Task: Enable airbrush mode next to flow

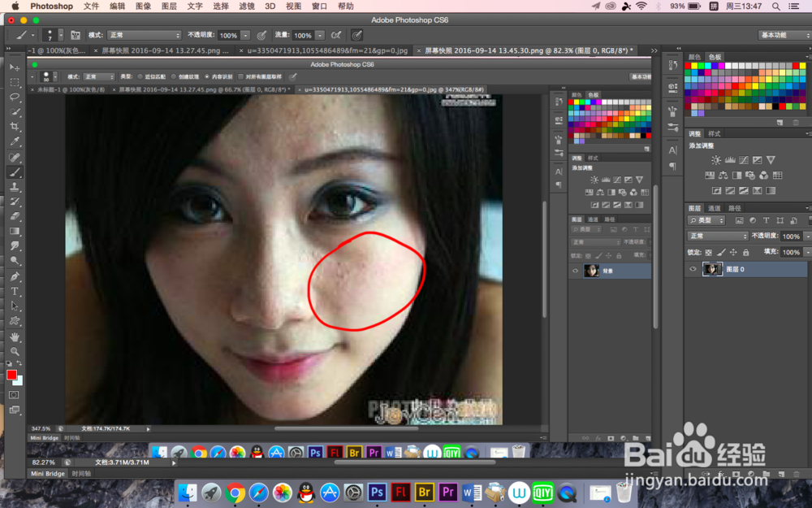Action: [x=336, y=35]
